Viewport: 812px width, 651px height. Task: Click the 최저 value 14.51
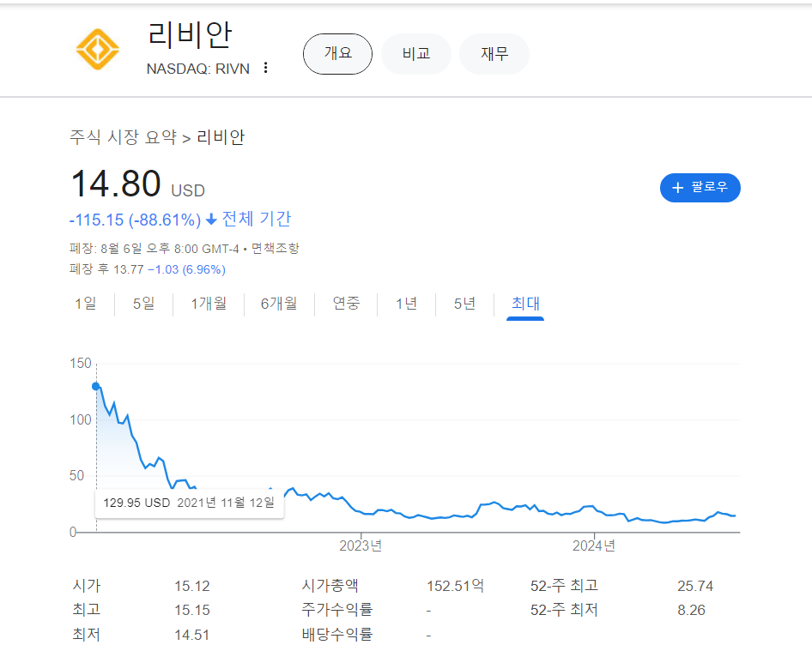click(x=192, y=635)
